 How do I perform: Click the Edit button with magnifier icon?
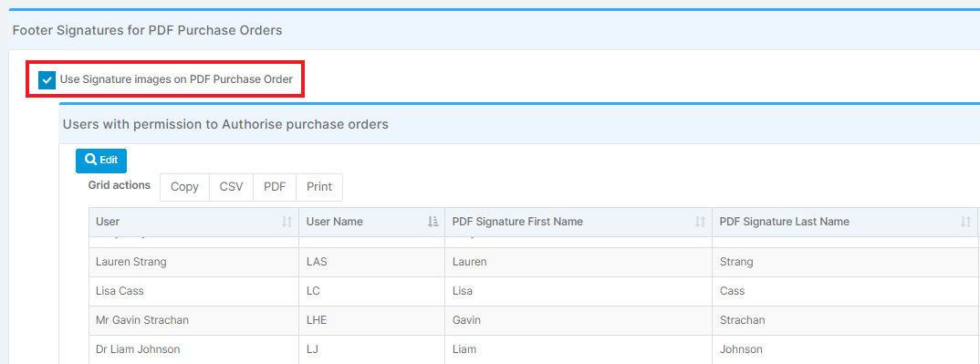101,161
